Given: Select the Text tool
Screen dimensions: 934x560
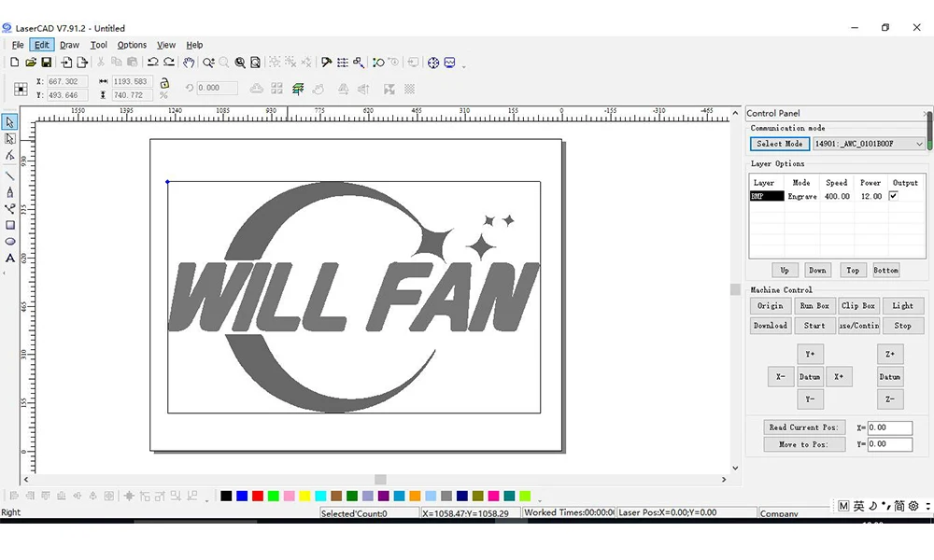Looking at the screenshot, I should pyautogui.click(x=10, y=259).
